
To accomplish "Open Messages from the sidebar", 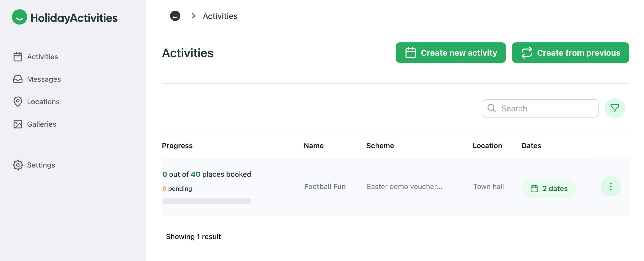I will [44, 79].
